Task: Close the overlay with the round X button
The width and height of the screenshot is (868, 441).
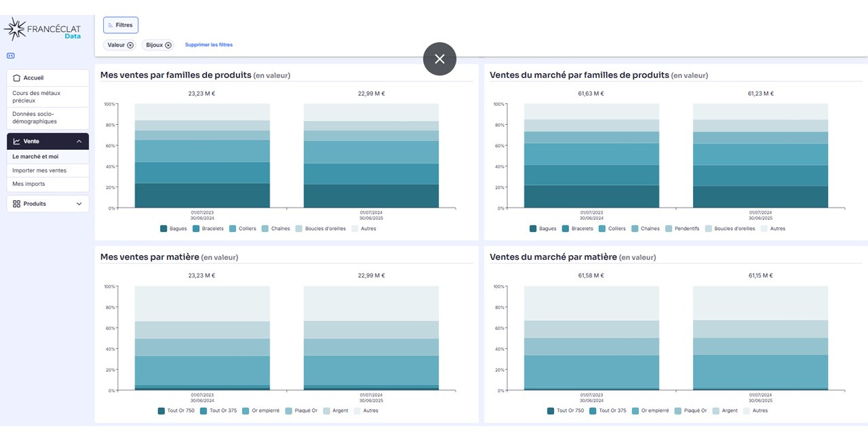Action: (439, 59)
